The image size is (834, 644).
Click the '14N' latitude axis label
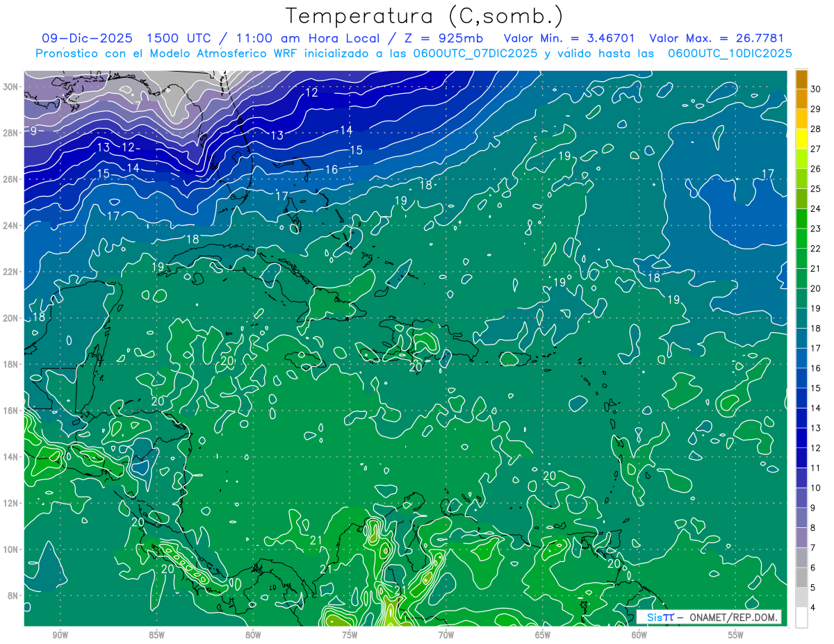[10, 456]
